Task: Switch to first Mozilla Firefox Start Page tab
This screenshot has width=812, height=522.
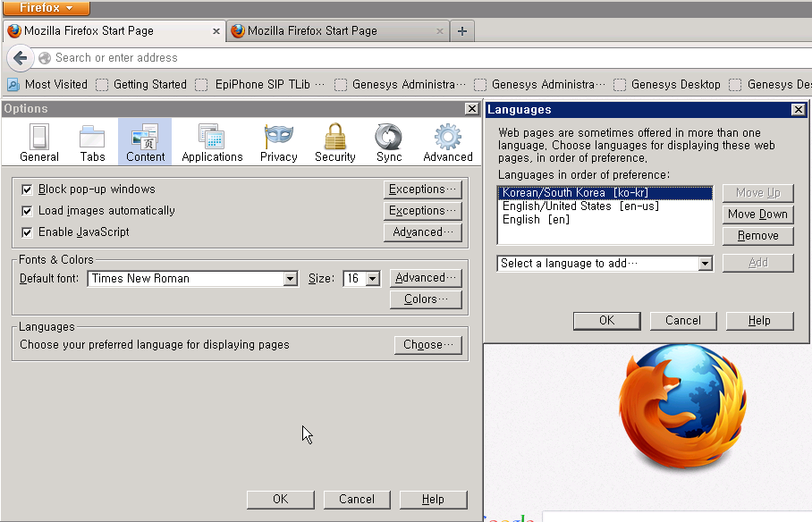Action: (x=114, y=31)
